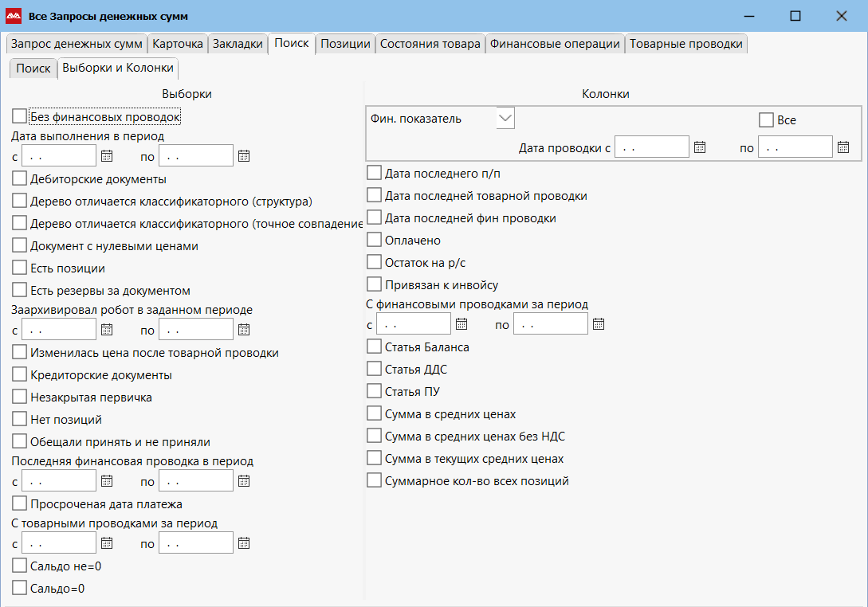Open calendar for 'Дата выполнения в период' start date

(x=107, y=156)
